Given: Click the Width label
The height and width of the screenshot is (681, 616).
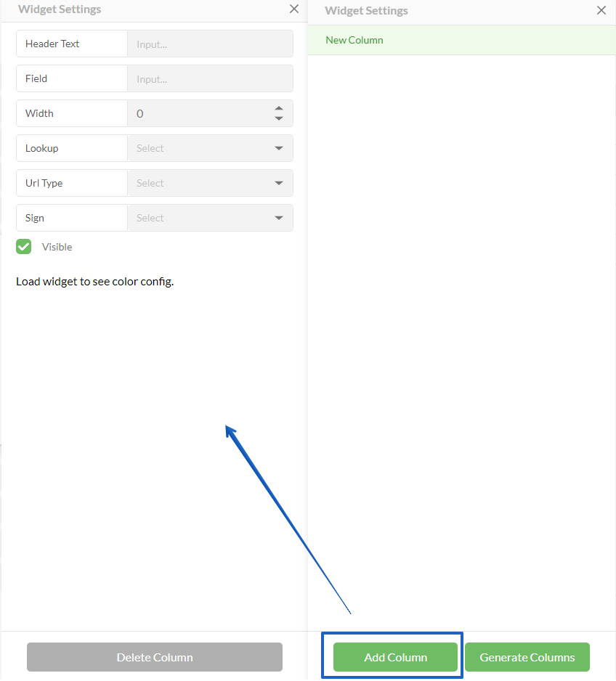Looking at the screenshot, I should pyautogui.click(x=39, y=113).
